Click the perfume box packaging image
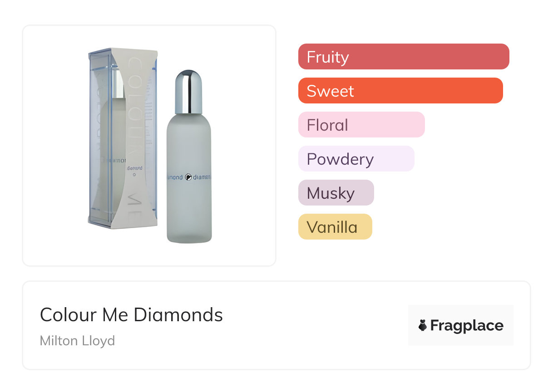This screenshot has width=553, height=392. coord(123,136)
